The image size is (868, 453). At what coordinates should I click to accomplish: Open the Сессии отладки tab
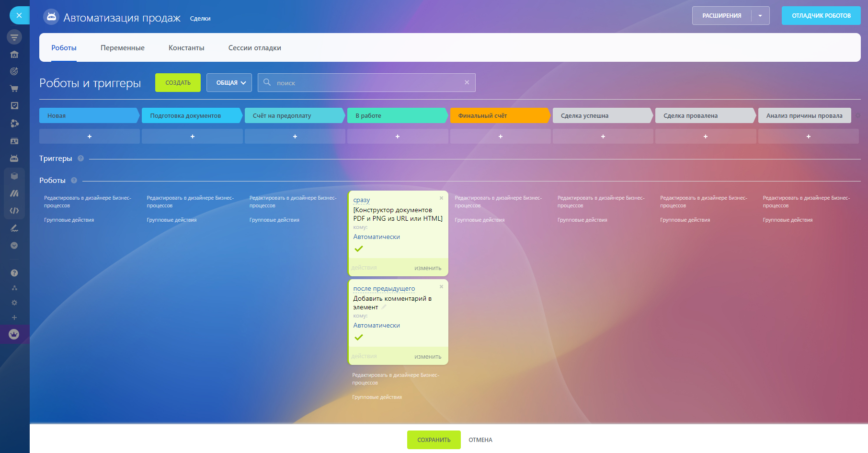[x=255, y=48]
